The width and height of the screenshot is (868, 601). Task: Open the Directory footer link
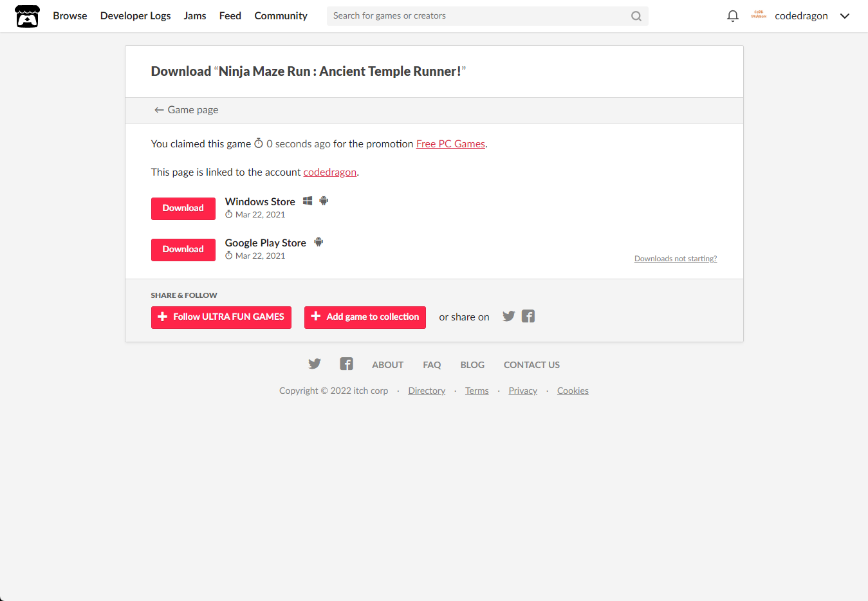tap(427, 391)
